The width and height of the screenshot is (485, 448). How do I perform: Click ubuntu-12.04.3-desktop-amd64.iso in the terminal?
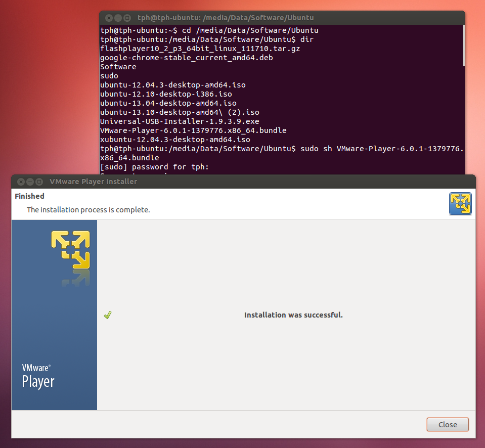(x=173, y=85)
